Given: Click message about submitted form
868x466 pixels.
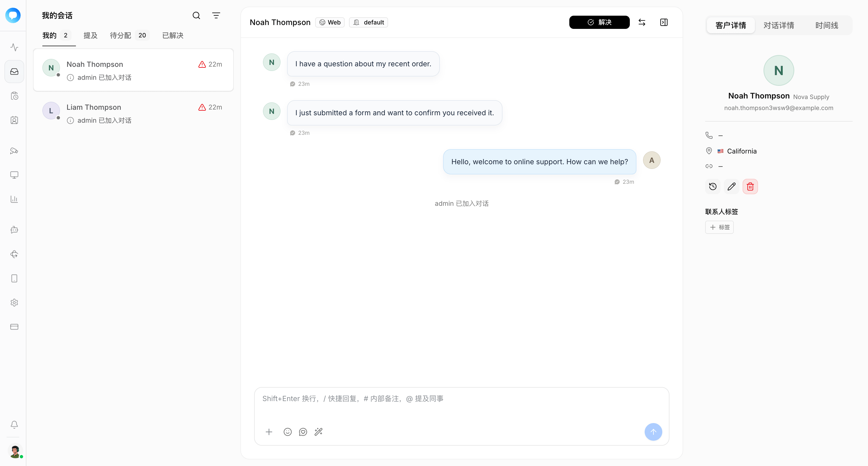Looking at the screenshot, I should pos(394,113).
